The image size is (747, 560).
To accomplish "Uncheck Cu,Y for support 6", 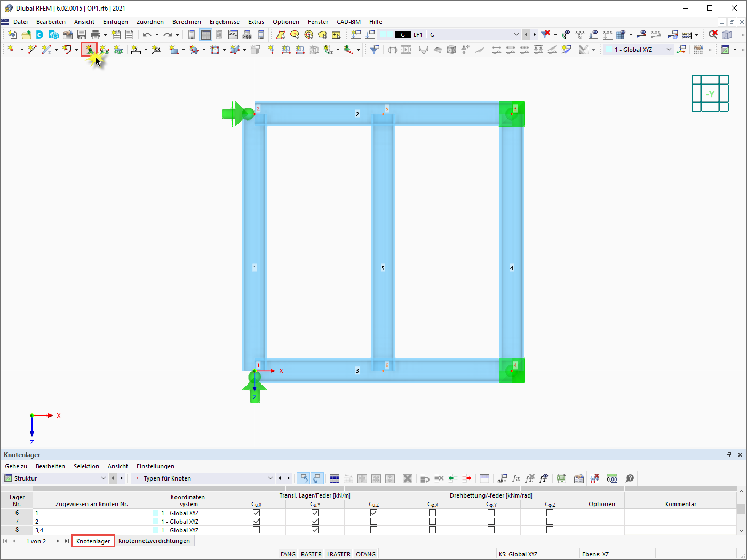I will tap(315, 513).
